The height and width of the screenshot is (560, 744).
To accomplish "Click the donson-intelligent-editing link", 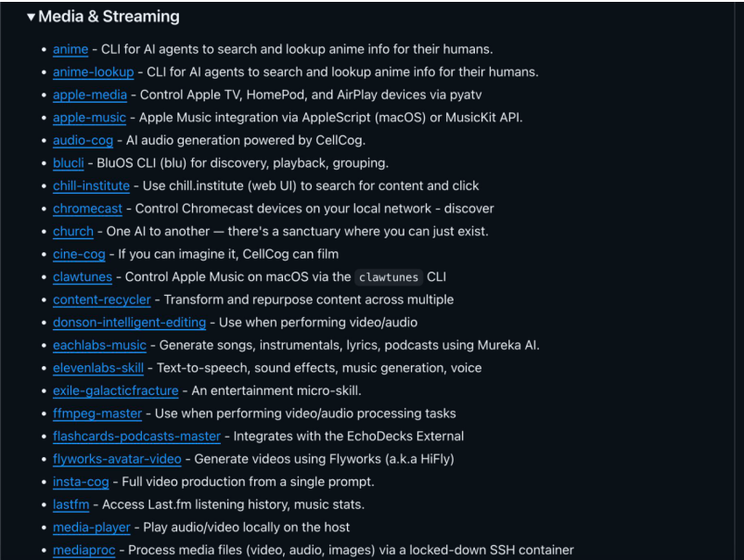I will [129, 322].
